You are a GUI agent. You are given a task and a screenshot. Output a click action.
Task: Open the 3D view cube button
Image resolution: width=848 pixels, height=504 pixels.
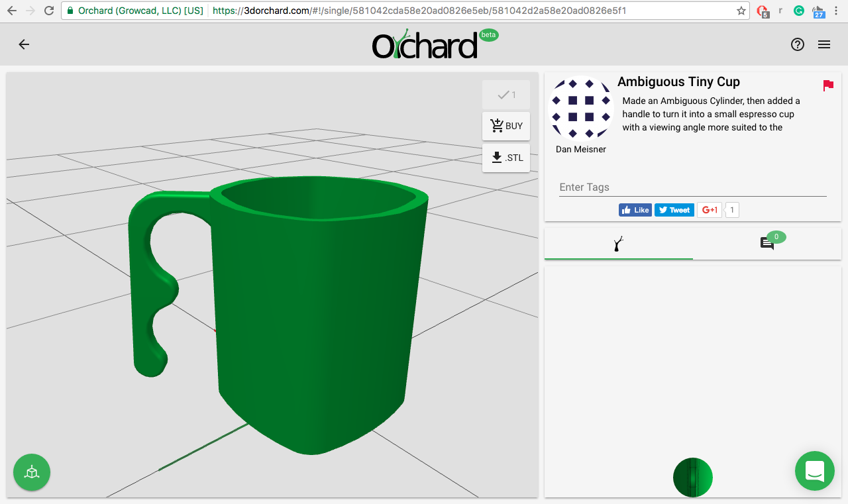pos(32,472)
